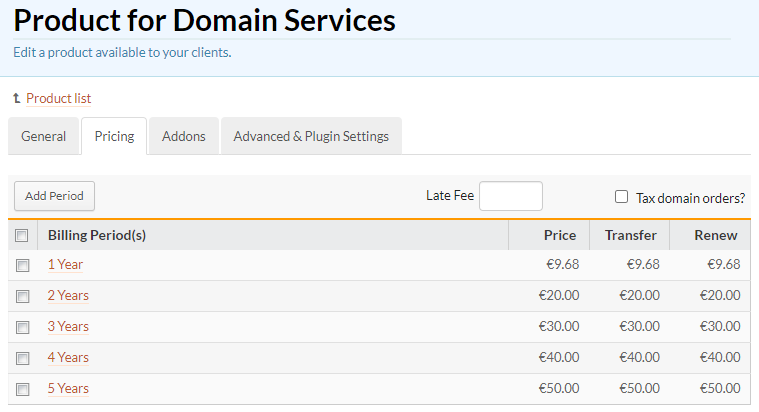Screen dimensions: 759x412
Task: Check the 3 Years row checkbox
Action: point(22,327)
